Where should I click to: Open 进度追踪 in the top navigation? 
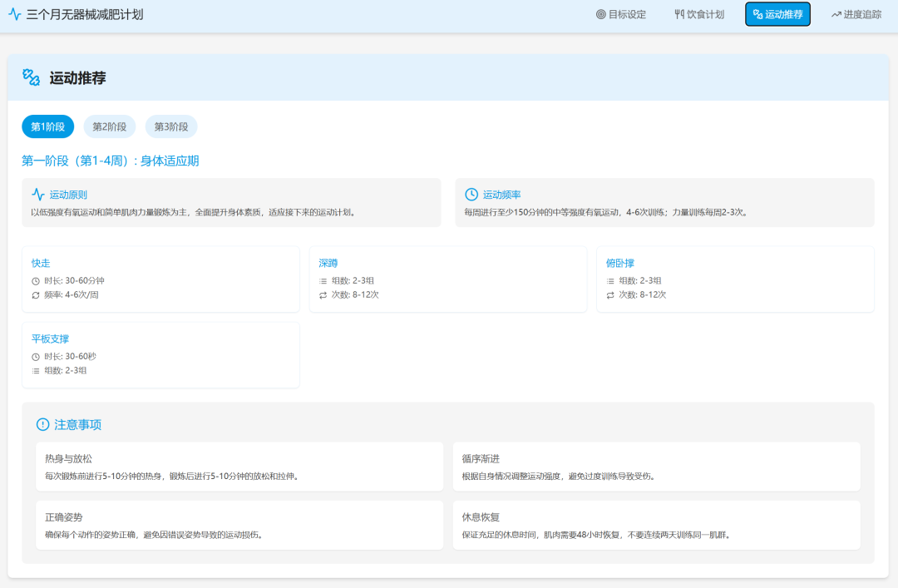(x=856, y=14)
